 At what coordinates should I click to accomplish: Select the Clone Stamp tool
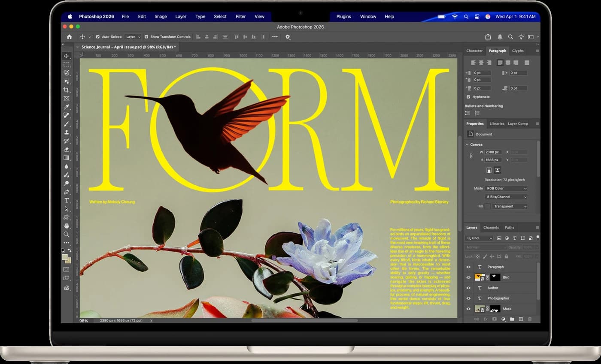point(66,132)
